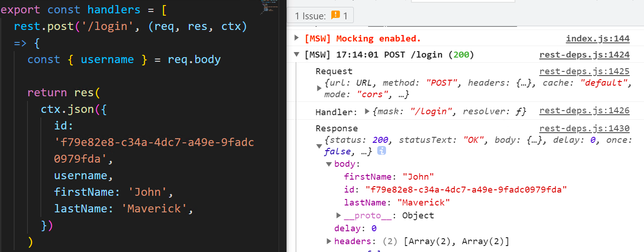644x252 pixels.
Task: Expand the __proto__ Object node
Action: click(x=339, y=215)
